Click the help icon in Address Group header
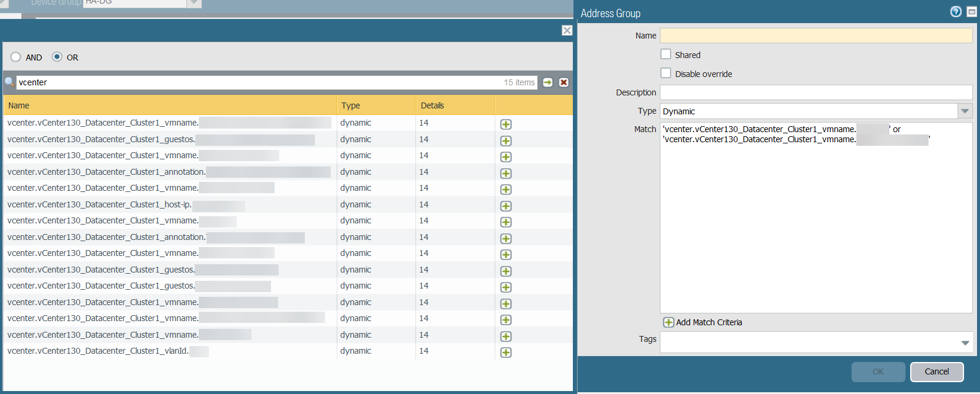 955,12
